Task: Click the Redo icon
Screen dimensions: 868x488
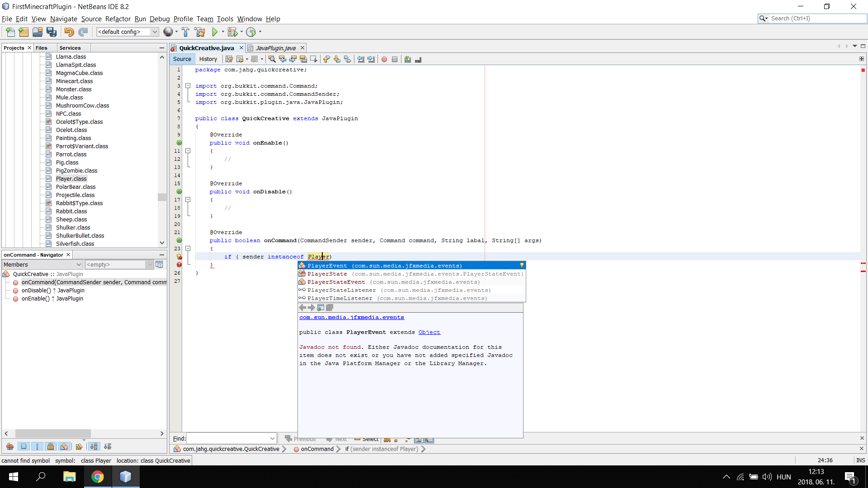Action: pyautogui.click(x=83, y=32)
